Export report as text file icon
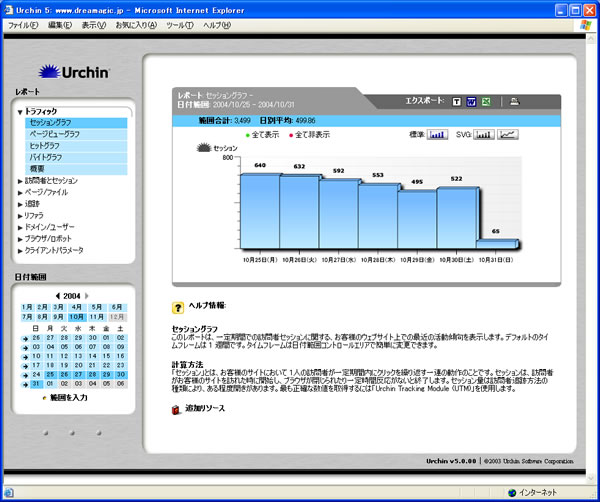The height and width of the screenshot is (502, 600). (x=456, y=102)
